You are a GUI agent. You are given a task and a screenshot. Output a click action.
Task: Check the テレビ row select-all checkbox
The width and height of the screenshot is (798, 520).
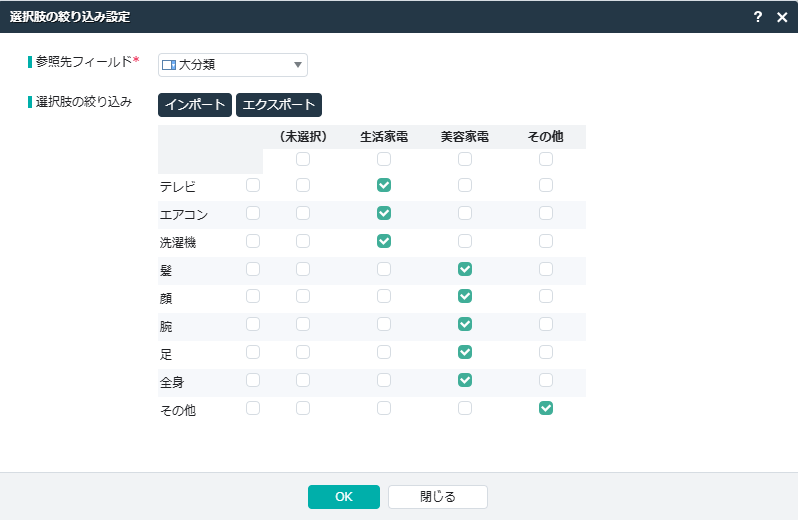[x=253, y=185]
